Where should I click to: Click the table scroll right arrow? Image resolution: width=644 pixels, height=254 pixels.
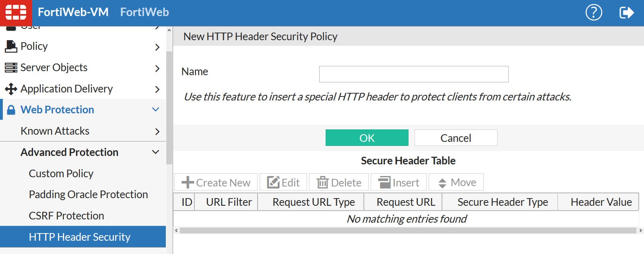click(x=640, y=231)
